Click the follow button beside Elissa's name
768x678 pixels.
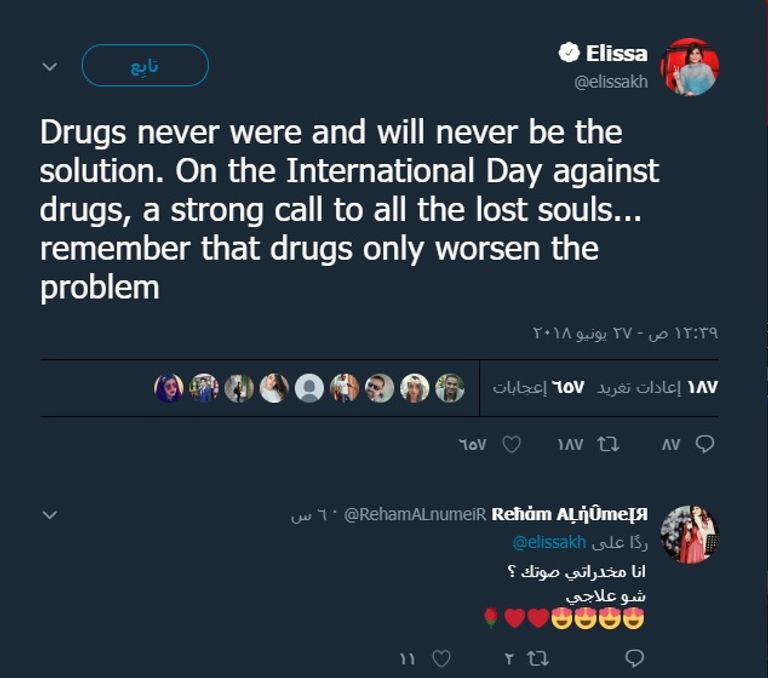145,66
